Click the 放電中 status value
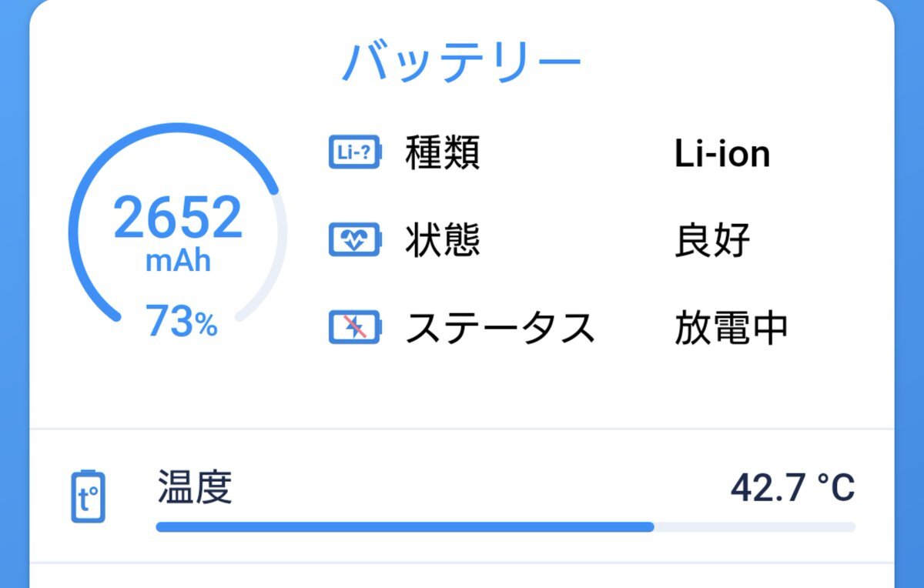 731,328
